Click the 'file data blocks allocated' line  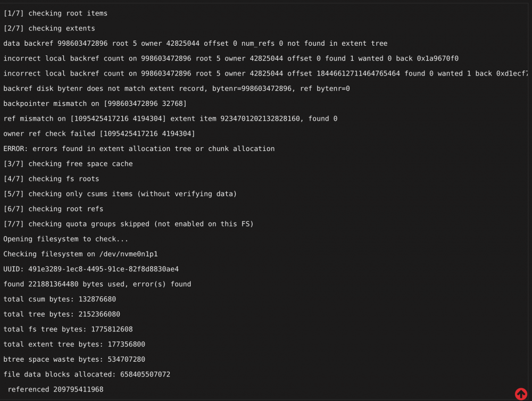tap(87, 374)
